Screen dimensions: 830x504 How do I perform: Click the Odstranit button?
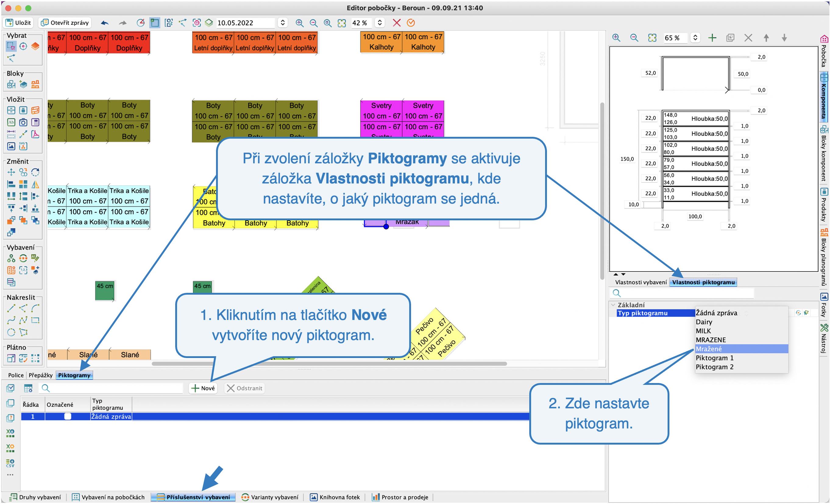(x=245, y=388)
